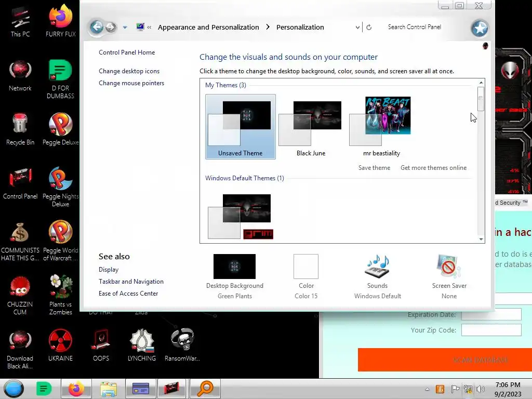Show hidden tray icons arrow

[x=427, y=389]
